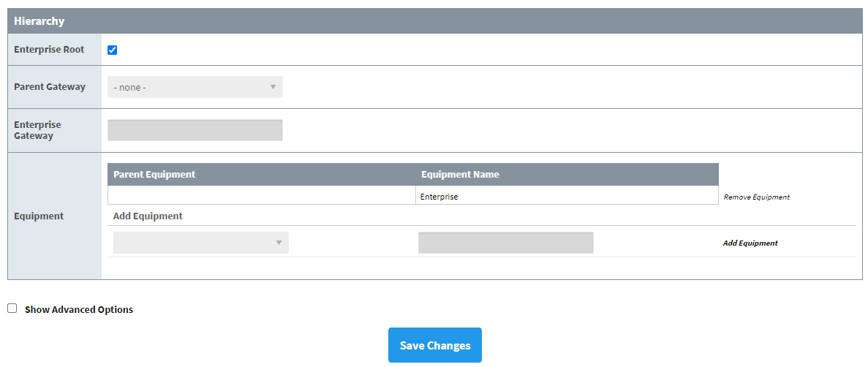Click the Parent Equipment column header
Image resolution: width=868 pixels, height=367 pixels.
coord(154,174)
